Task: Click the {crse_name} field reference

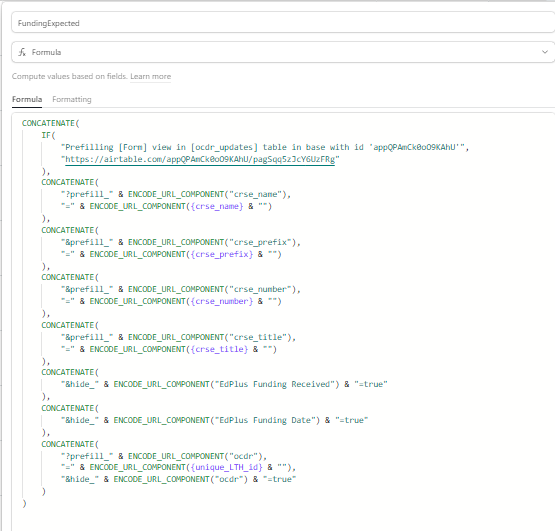Action: point(217,206)
